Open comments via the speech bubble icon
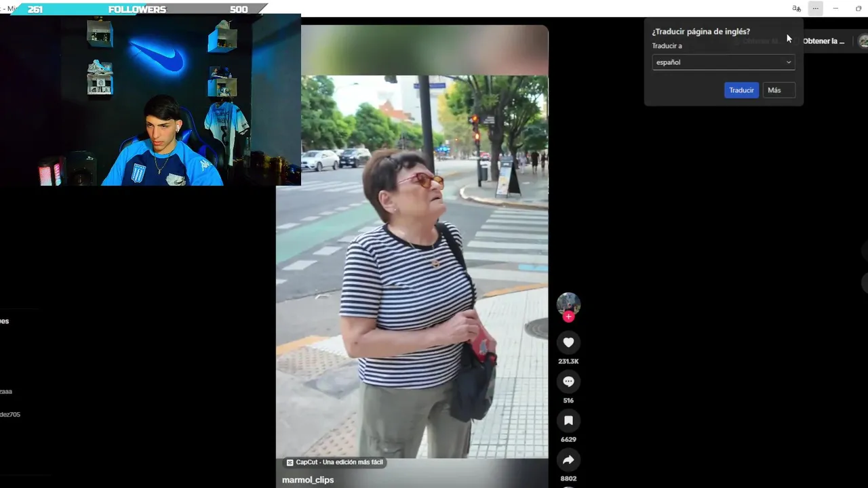 coord(568,382)
